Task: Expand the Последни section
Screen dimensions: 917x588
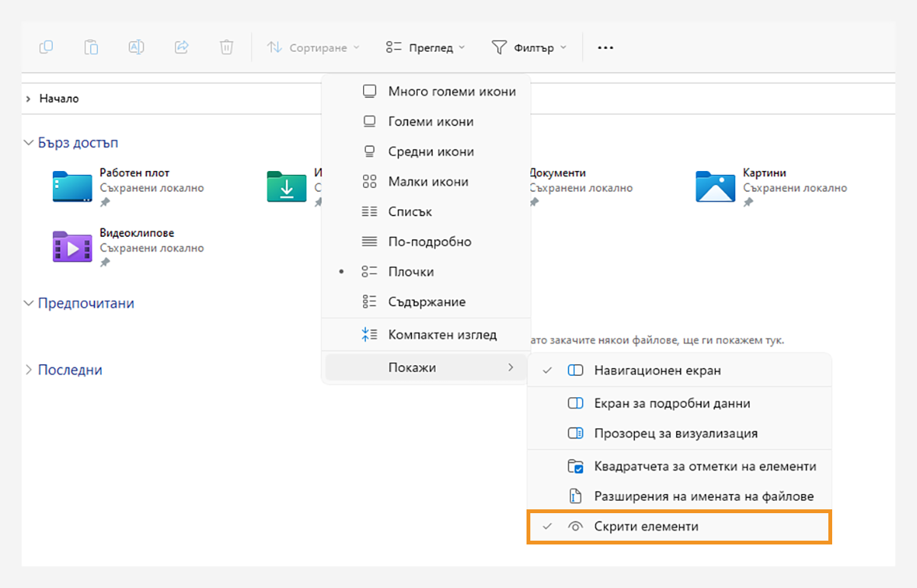Action: pyautogui.click(x=29, y=370)
